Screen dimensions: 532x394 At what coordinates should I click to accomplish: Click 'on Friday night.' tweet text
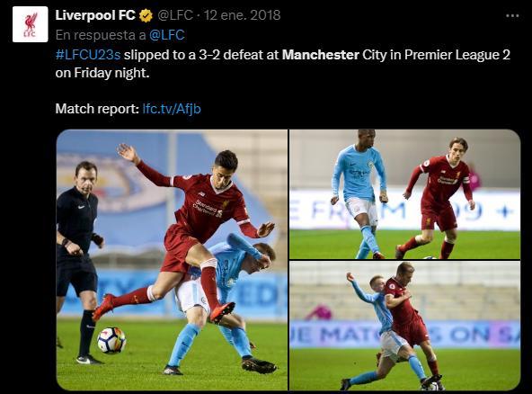102,73
